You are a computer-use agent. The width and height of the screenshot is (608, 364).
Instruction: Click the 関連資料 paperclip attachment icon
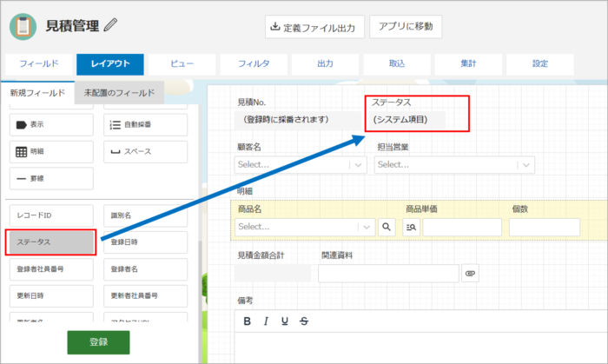[471, 274]
